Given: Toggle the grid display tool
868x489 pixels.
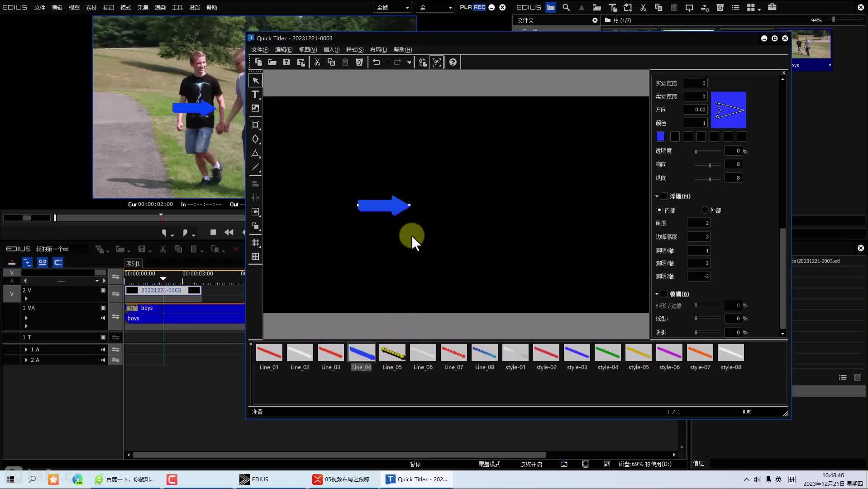Looking at the screenshot, I should 255,243.
